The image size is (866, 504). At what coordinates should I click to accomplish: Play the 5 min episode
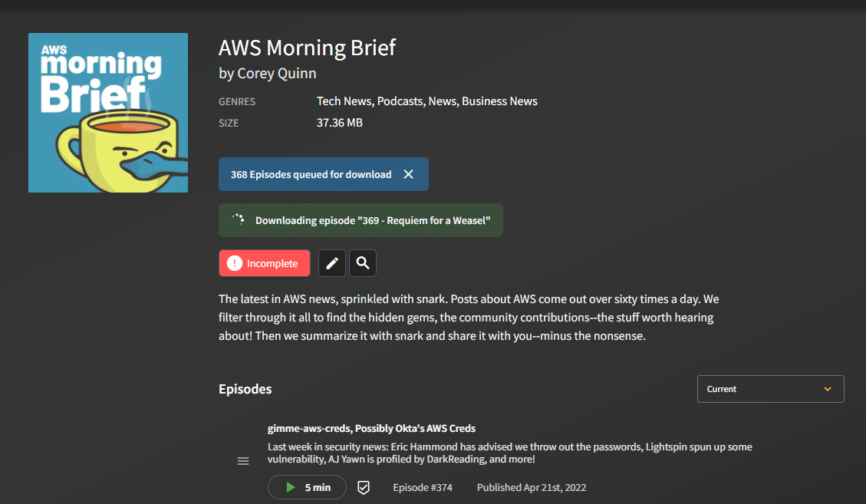[307, 487]
